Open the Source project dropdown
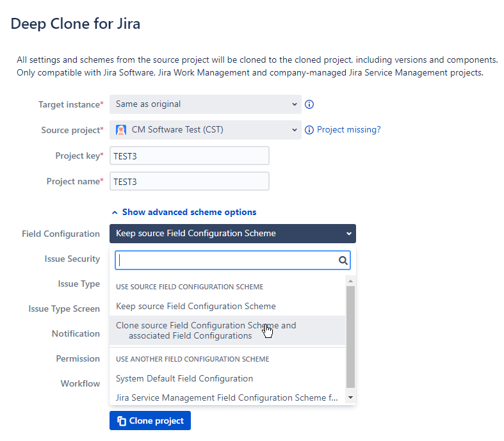This screenshot has width=504, height=441. pos(206,130)
